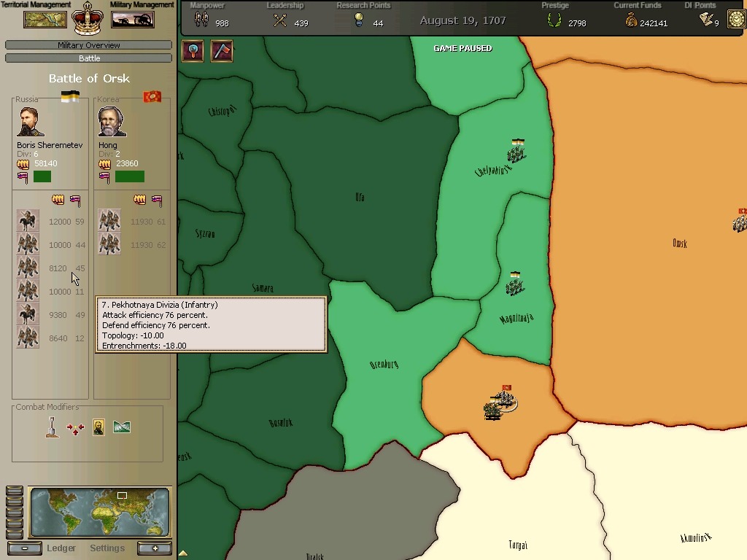Click the bottommost stacked map mode button
Image resolution: width=747 pixels, height=560 pixels.
(x=15, y=534)
